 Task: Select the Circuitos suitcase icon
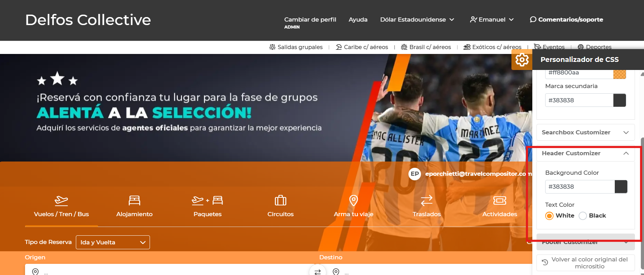point(280,201)
